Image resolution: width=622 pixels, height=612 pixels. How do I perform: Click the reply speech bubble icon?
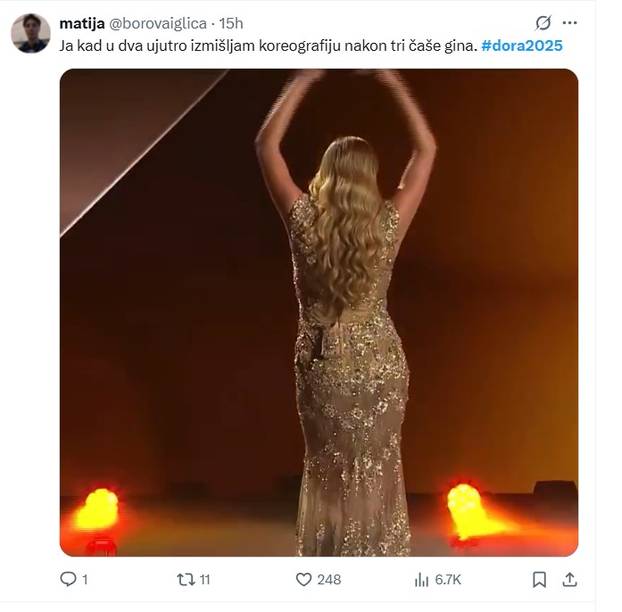pos(68,579)
